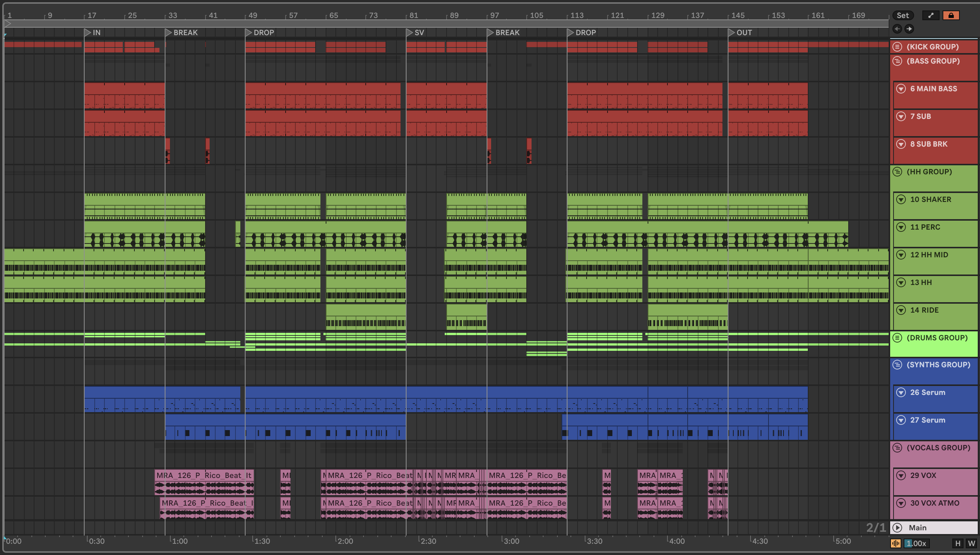Click the SYNTHS GROUP fold icon
Viewport: 980px width, 555px height.
[897, 364]
